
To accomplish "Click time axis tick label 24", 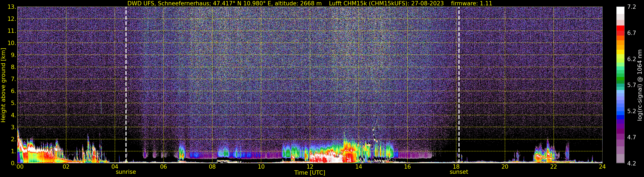I will coord(602,167).
